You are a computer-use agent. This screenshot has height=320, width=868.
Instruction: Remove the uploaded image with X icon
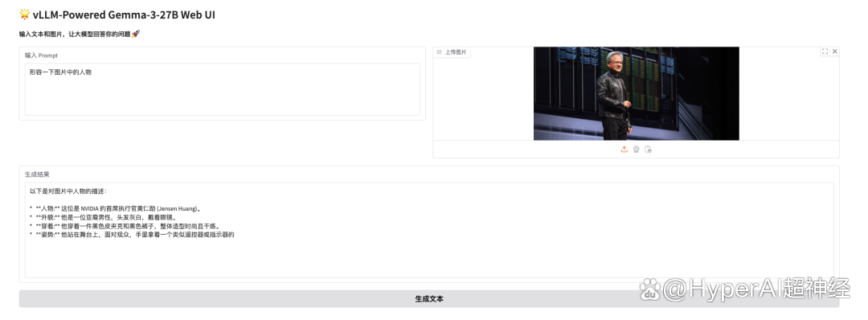pyautogui.click(x=835, y=51)
